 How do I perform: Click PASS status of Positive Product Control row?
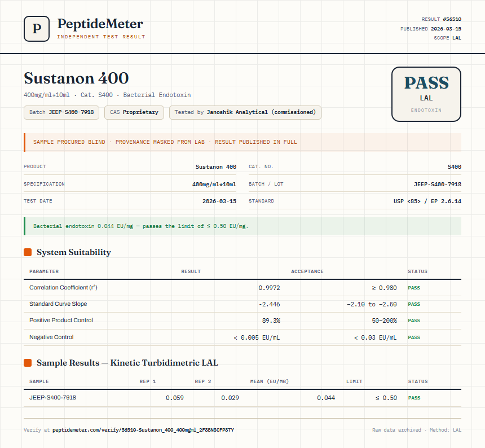(414, 320)
